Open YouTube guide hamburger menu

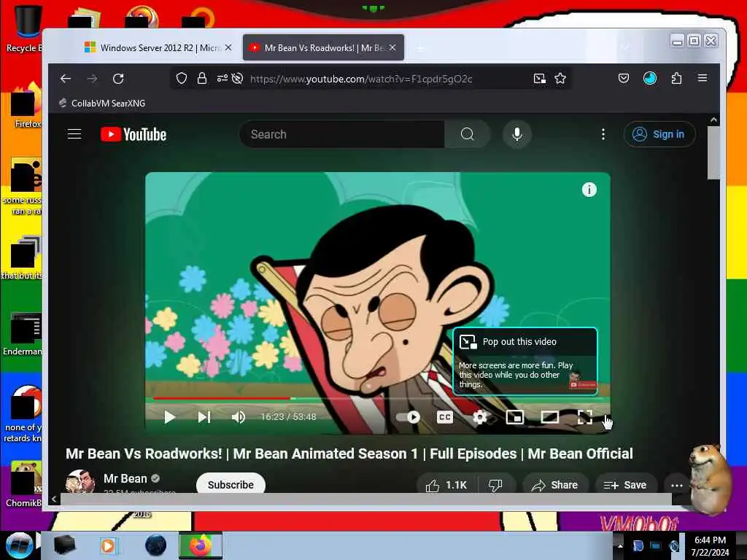click(74, 134)
